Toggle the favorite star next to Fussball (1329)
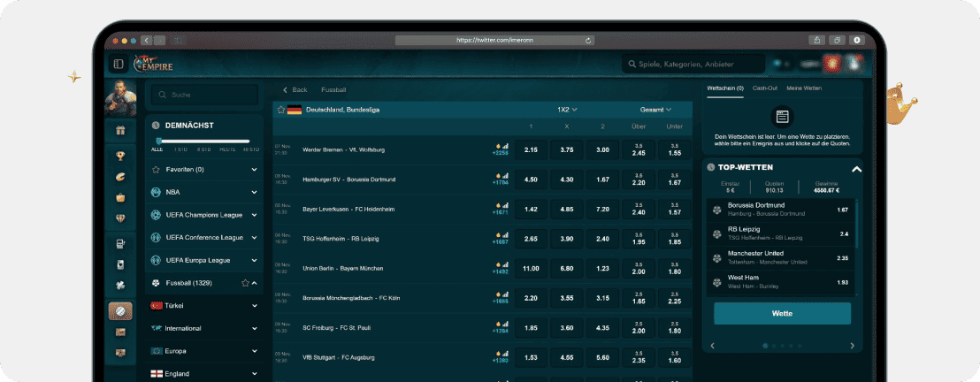The image size is (980, 382). 245,283
